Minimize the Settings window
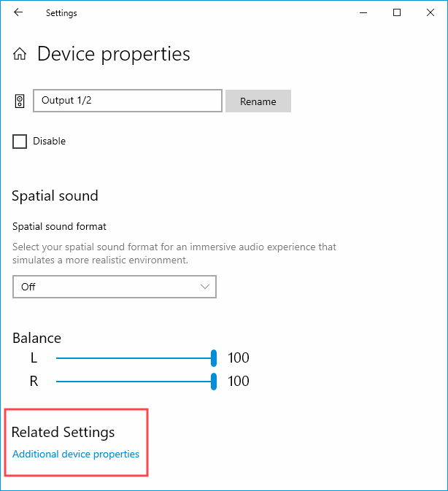This screenshot has height=491, width=448. 363,13
